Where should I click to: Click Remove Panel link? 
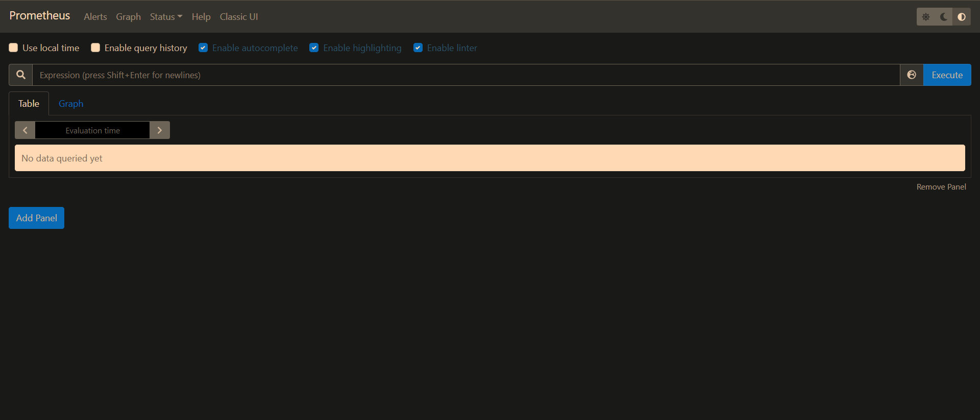(941, 187)
